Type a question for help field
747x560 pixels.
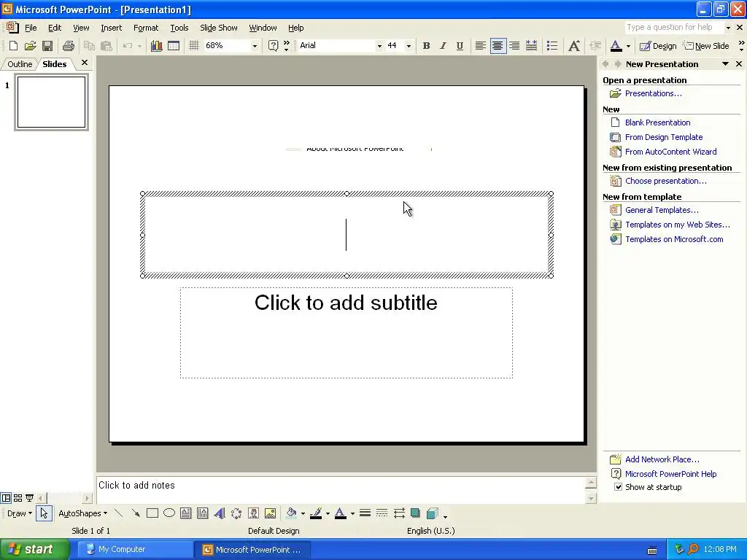pyautogui.click(x=674, y=27)
